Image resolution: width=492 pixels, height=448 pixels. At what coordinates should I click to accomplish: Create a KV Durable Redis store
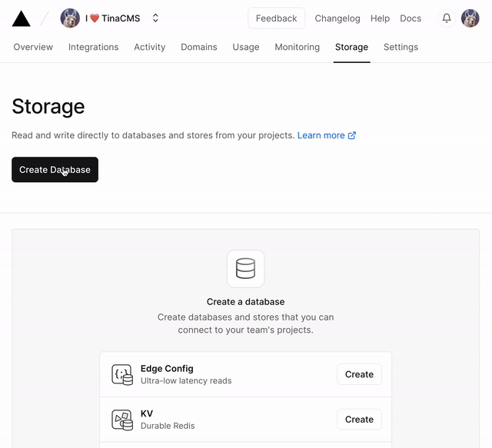[359, 420]
